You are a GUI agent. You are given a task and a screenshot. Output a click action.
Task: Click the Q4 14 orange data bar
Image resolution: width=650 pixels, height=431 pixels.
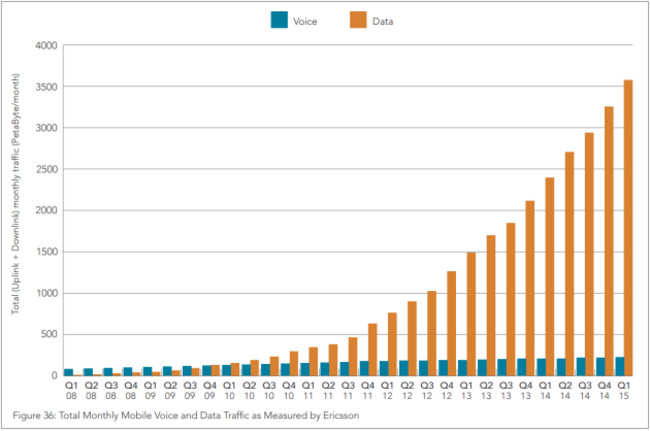pos(609,241)
